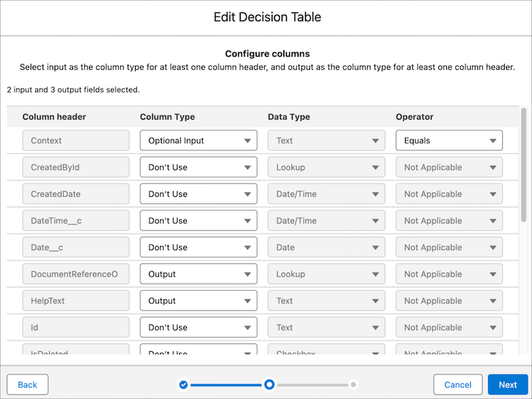Screen dimensions: 532x399
Task: Change Output type for DocumentReferenceO row
Action: coord(198,274)
